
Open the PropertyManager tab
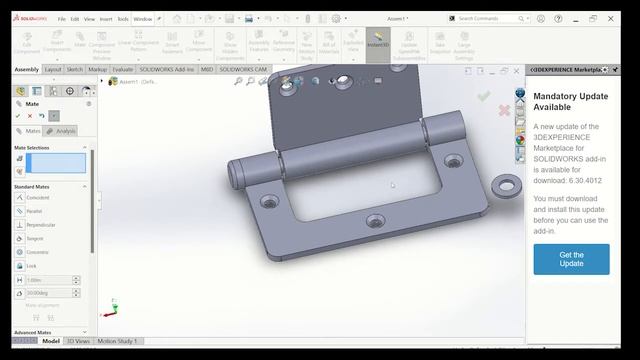tap(37, 91)
